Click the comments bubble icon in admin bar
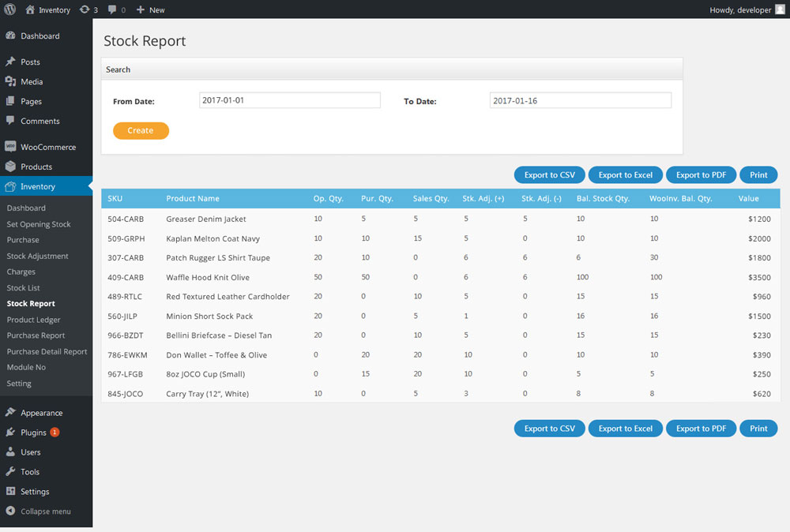 click(113, 9)
